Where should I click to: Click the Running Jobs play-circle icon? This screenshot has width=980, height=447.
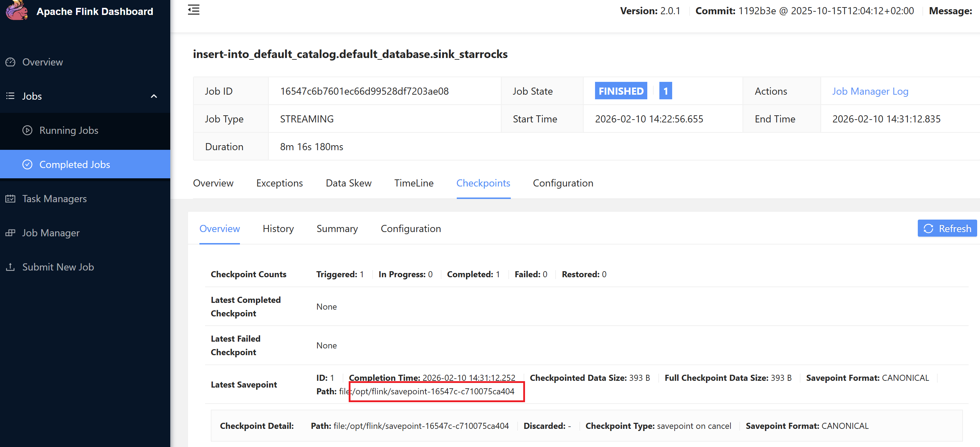pos(27,130)
